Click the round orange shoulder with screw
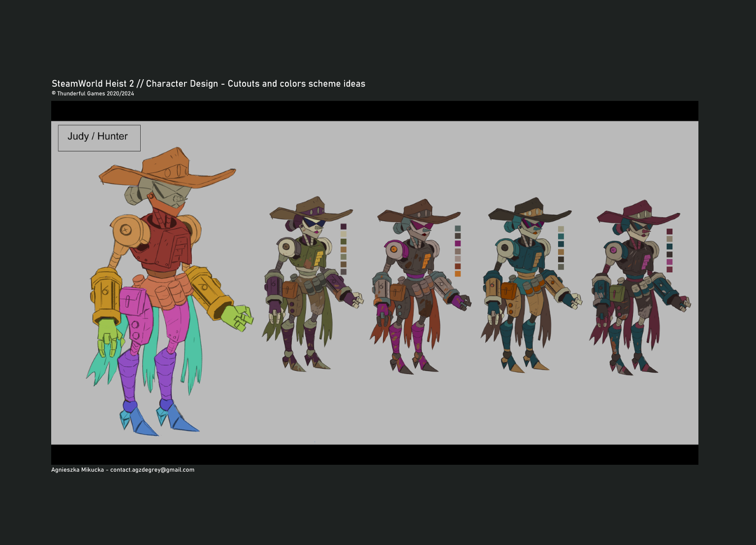This screenshot has height=545, width=756. click(x=129, y=230)
